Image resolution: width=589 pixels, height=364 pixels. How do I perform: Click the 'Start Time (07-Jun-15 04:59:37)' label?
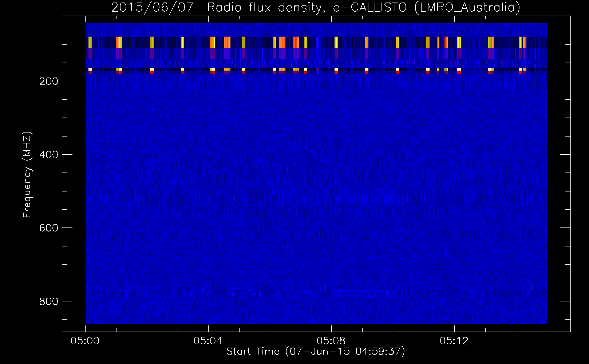[316, 352]
